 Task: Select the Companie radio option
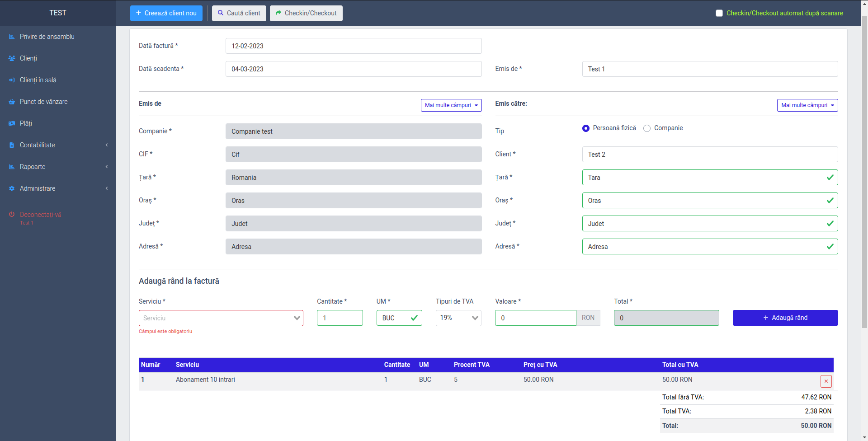pyautogui.click(x=647, y=128)
